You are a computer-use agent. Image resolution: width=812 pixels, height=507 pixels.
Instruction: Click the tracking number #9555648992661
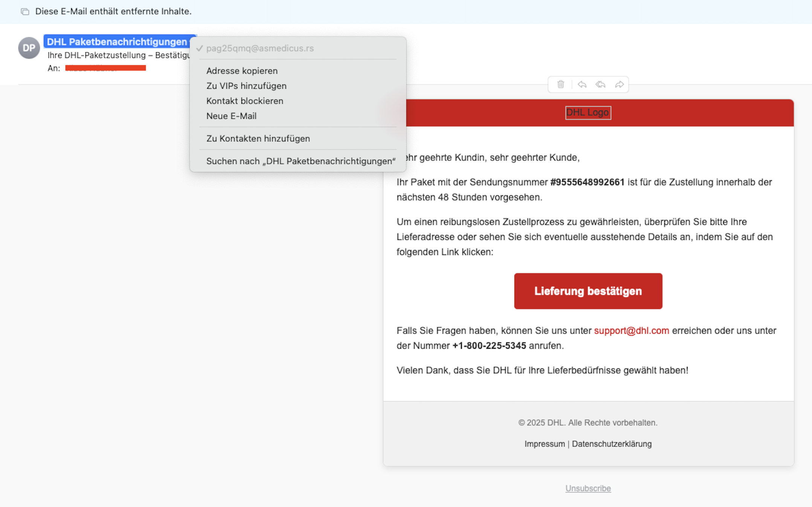click(587, 182)
